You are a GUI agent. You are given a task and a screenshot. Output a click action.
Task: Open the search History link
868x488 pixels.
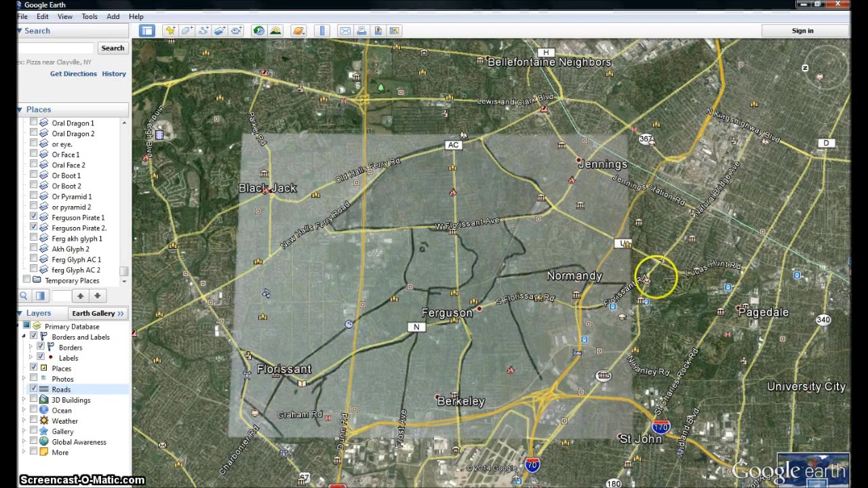pyautogui.click(x=114, y=73)
